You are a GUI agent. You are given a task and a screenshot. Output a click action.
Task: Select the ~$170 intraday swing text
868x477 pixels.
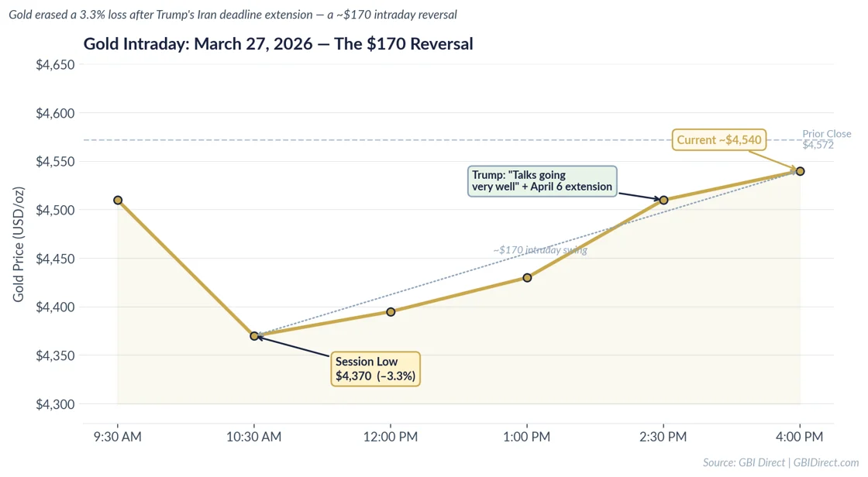539,250
